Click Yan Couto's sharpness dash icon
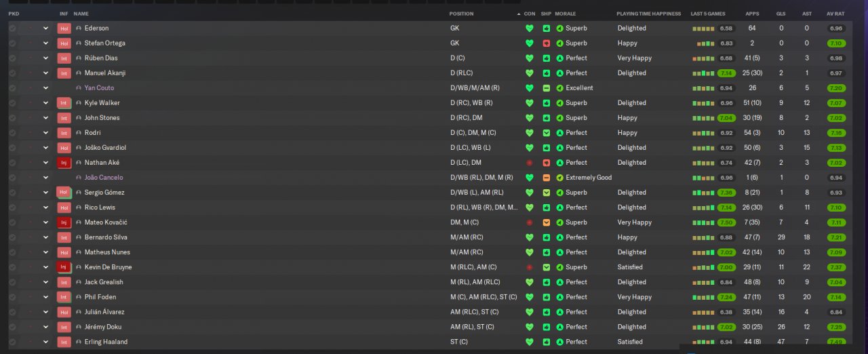868x354 pixels. coord(546,88)
